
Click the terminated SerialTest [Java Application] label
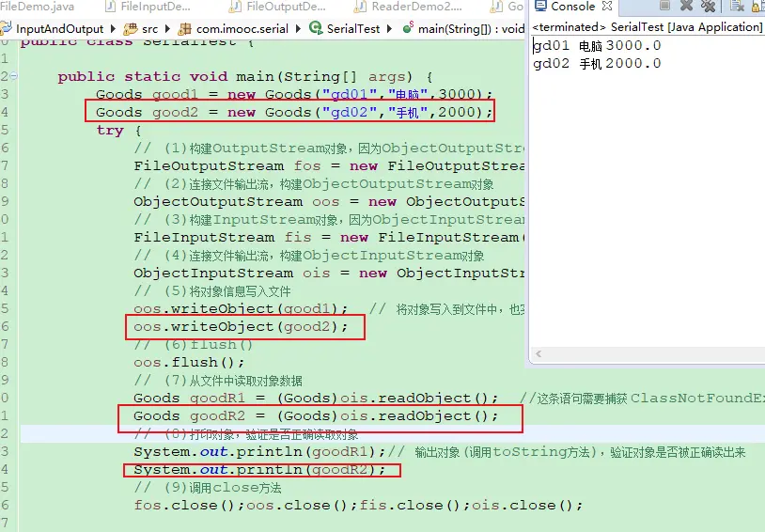coord(647,27)
